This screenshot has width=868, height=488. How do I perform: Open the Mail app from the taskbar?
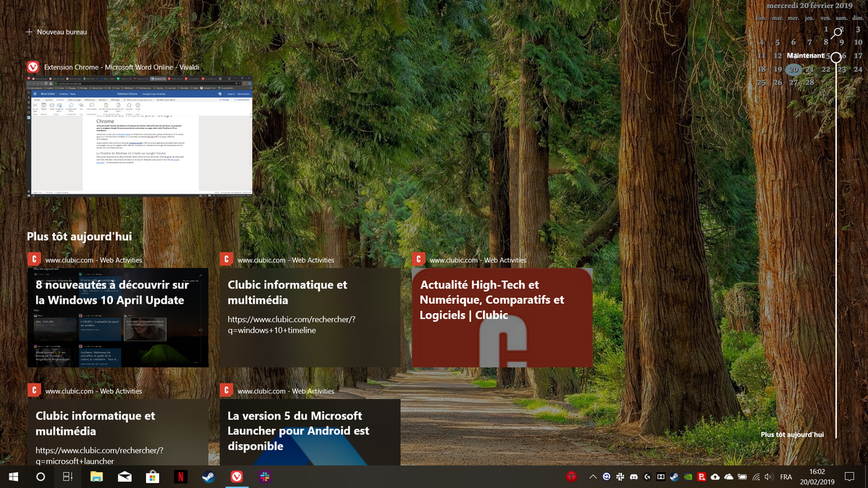124,477
